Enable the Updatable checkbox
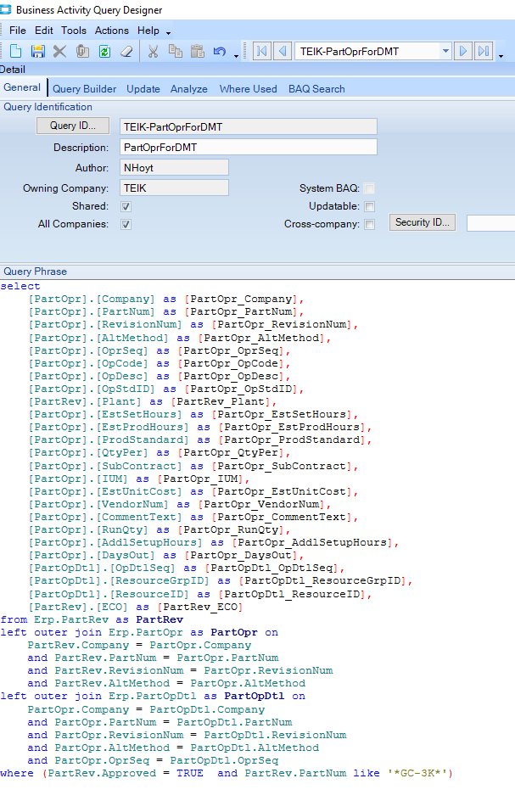Image resolution: width=515 pixels, height=812 pixels. 369,207
